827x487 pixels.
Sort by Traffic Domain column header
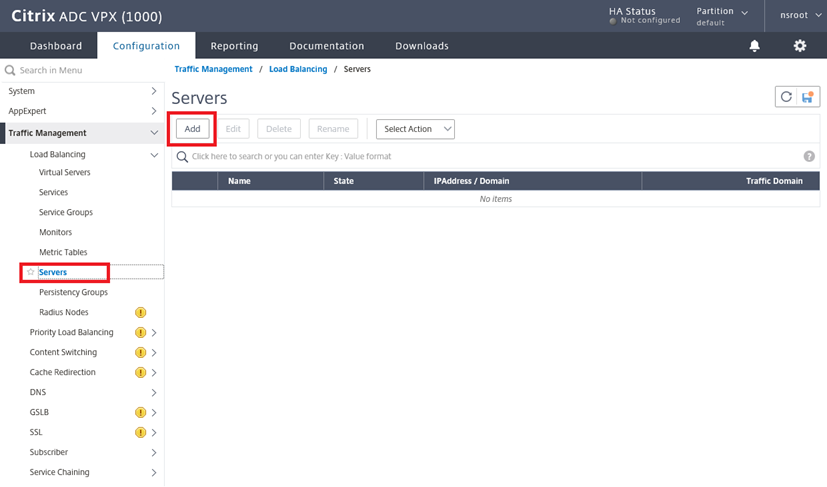730,181
